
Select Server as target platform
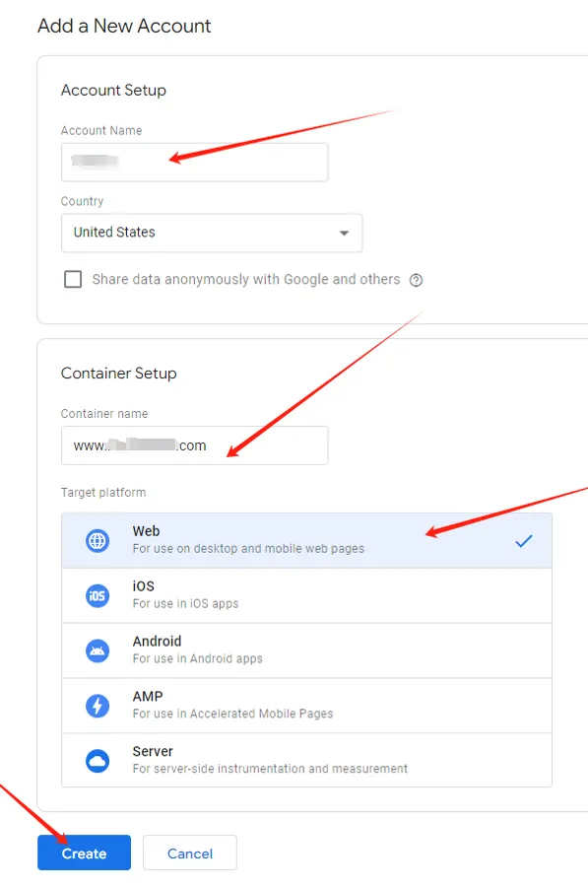[306, 760]
